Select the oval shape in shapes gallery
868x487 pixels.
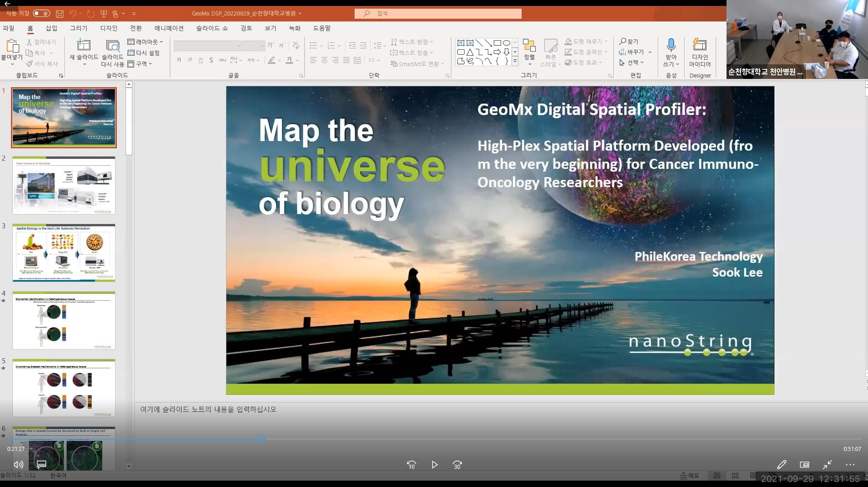click(x=507, y=43)
